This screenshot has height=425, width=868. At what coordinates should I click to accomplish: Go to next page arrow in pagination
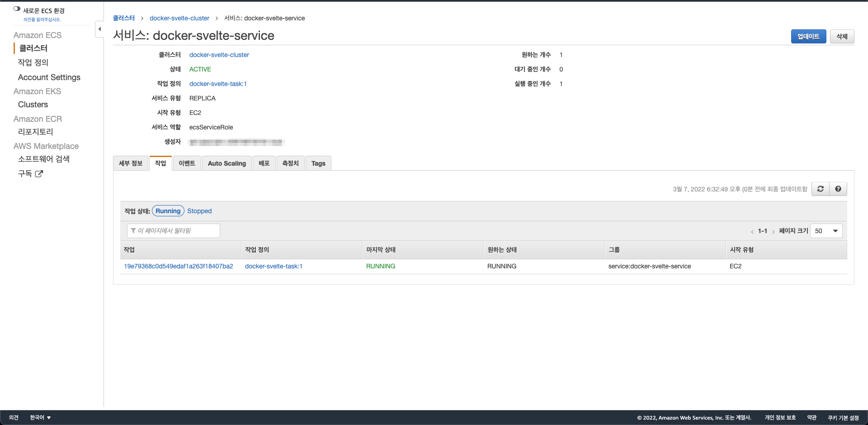774,231
